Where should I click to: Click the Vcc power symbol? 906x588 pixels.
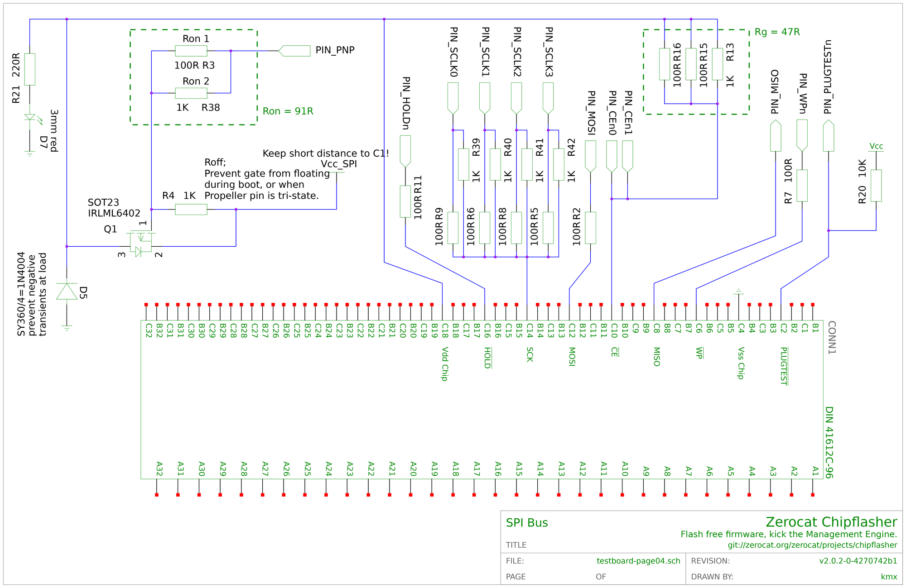click(876, 147)
